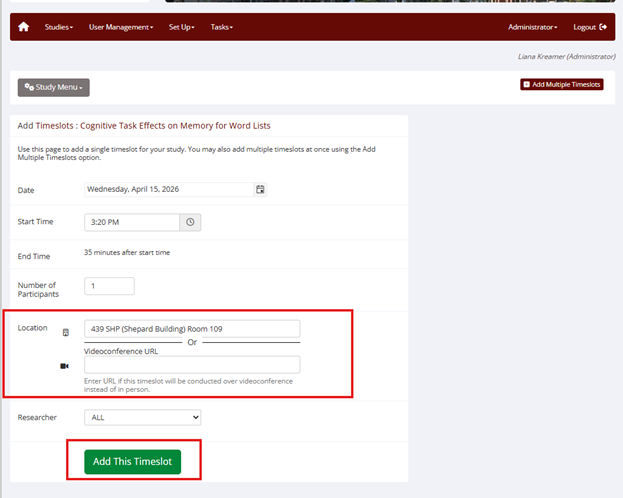Click the Start Time input box
This screenshot has height=498, width=623.
coord(132,222)
